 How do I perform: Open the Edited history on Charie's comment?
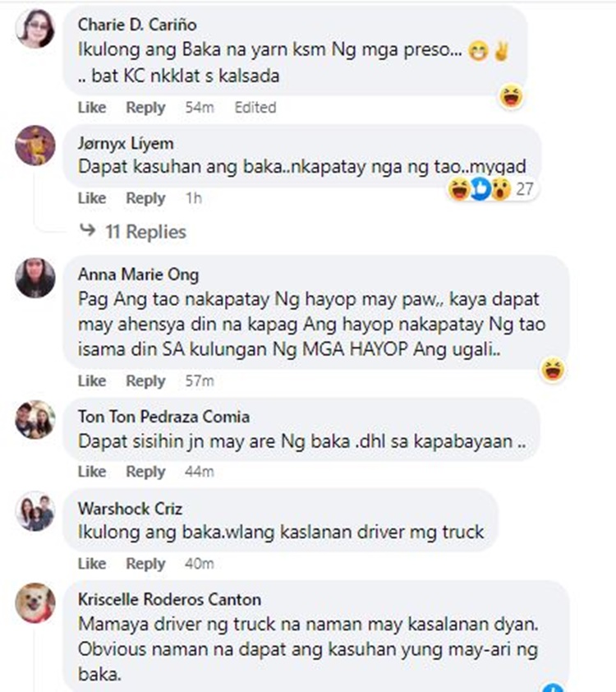pos(255,107)
